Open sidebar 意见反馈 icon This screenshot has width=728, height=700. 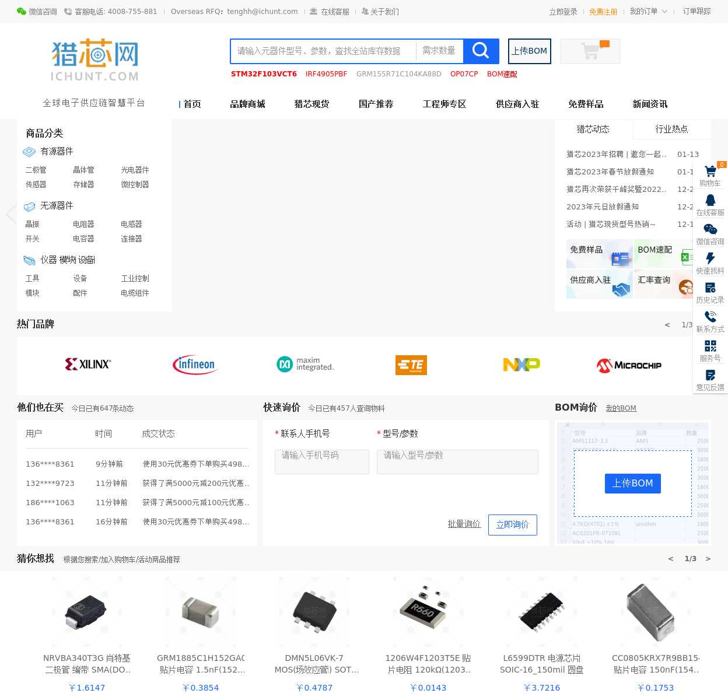click(x=710, y=375)
